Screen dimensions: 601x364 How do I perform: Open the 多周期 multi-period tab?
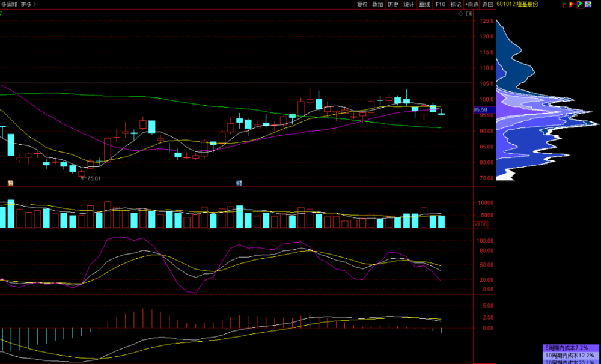pos(8,4)
